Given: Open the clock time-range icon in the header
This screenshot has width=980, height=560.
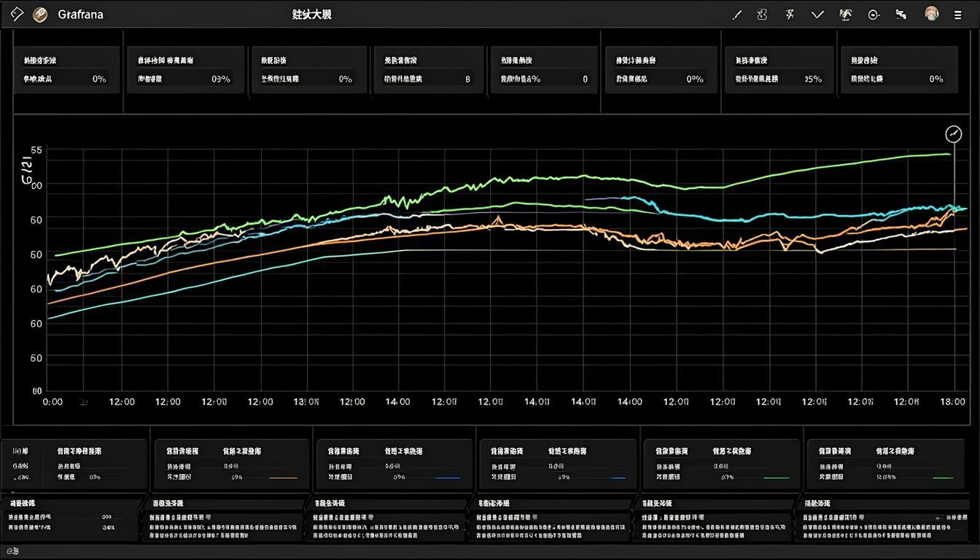Looking at the screenshot, I should point(874,15).
